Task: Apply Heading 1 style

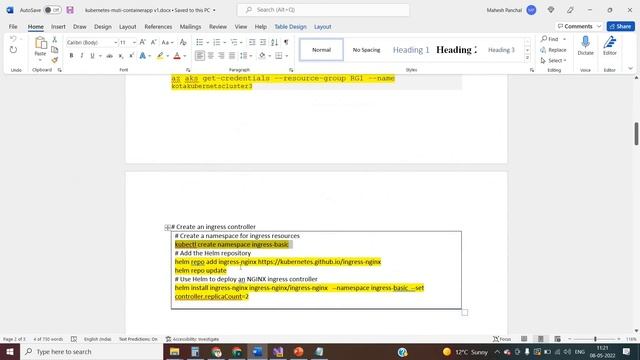Action: coord(411,50)
